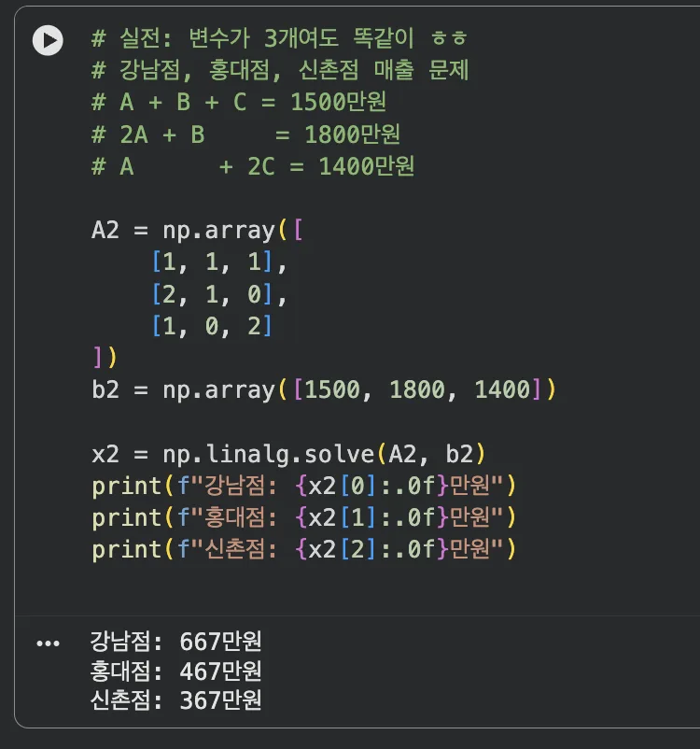Image resolution: width=700 pixels, height=749 pixels.
Task: Click the np.linalg.solve(A2, b2) line
Action: click(288, 454)
